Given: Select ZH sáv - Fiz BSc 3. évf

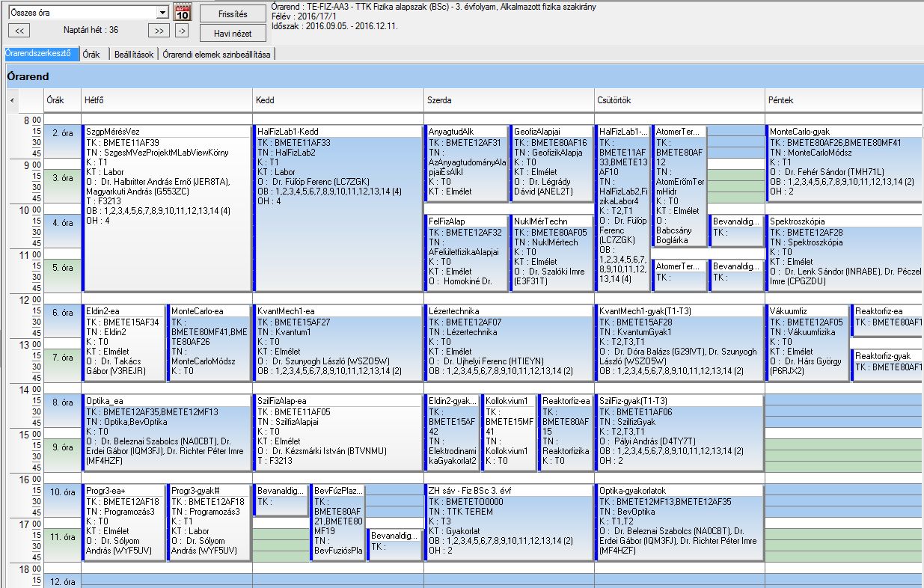Looking at the screenshot, I should pyautogui.click(x=509, y=523).
